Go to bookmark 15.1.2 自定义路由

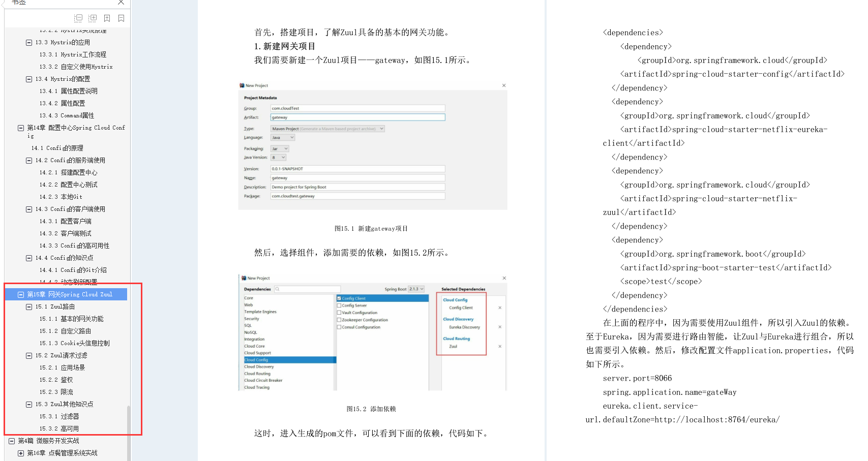[x=65, y=331]
